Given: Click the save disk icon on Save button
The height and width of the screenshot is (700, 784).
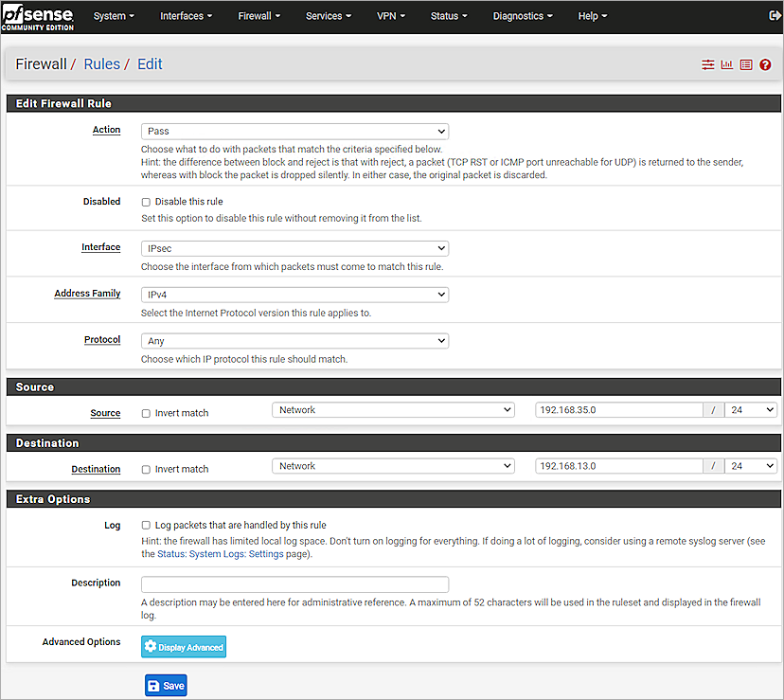Looking at the screenshot, I should tap(153, 685).
